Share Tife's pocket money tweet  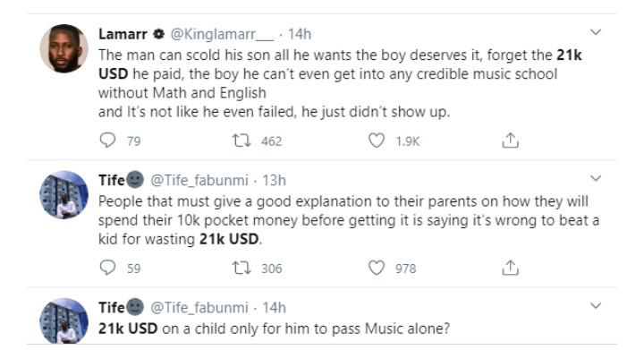[510, 268]
